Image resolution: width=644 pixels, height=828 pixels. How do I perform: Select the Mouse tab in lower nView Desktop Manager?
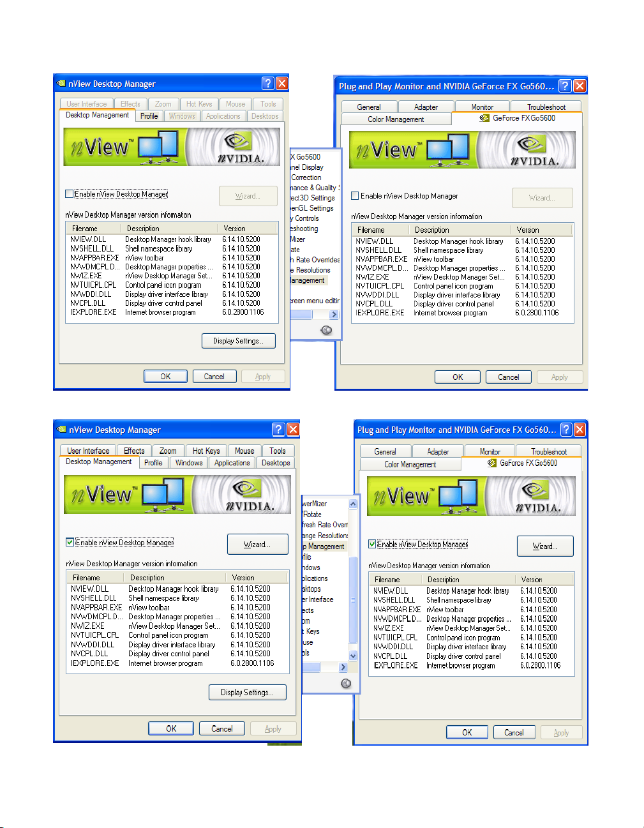coord(244,451)
